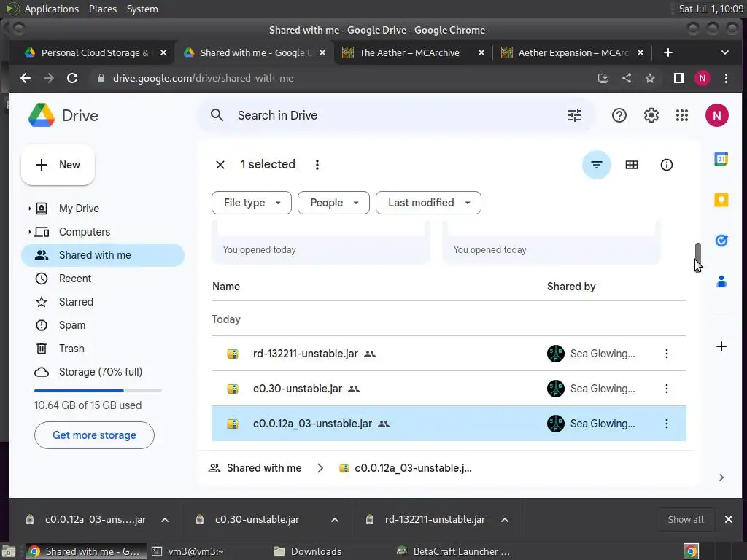Expand the Computers tree arrow

pyautogui.click(x=29, y=232)
